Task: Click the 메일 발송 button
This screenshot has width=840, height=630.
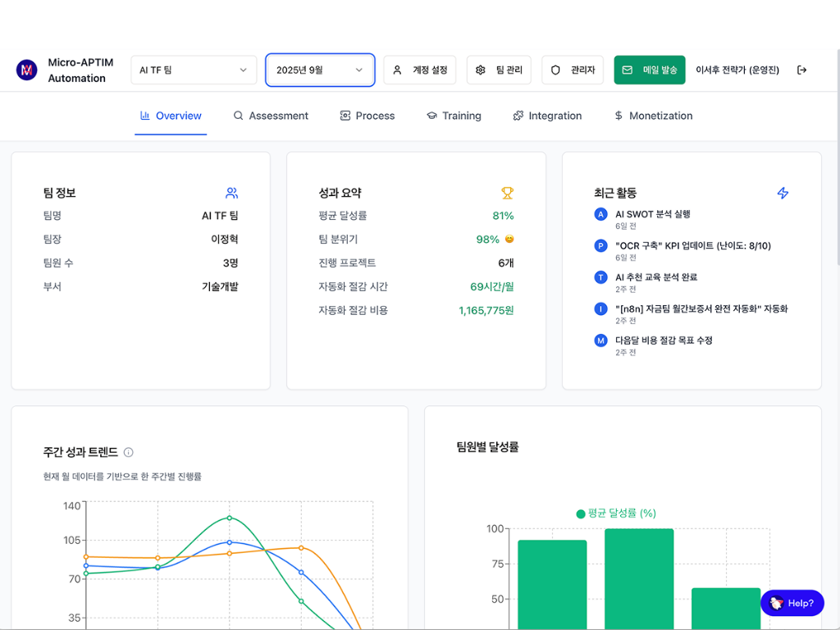Action: (649, 71)
